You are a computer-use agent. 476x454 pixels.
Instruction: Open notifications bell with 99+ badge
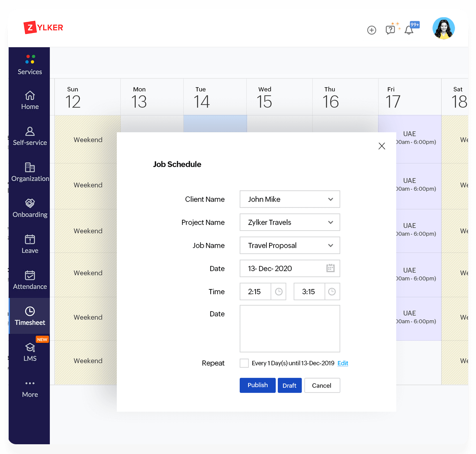pyautogui.click(x=409, y=30)
